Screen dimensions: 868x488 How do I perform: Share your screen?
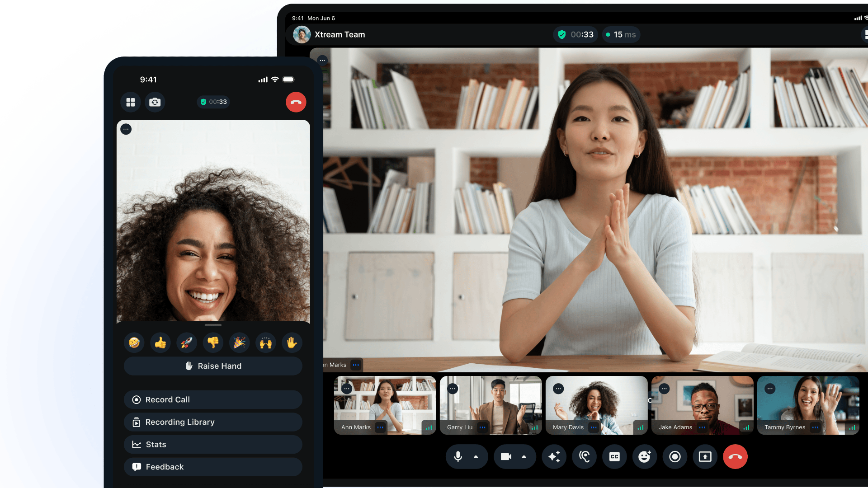point(705,457)
